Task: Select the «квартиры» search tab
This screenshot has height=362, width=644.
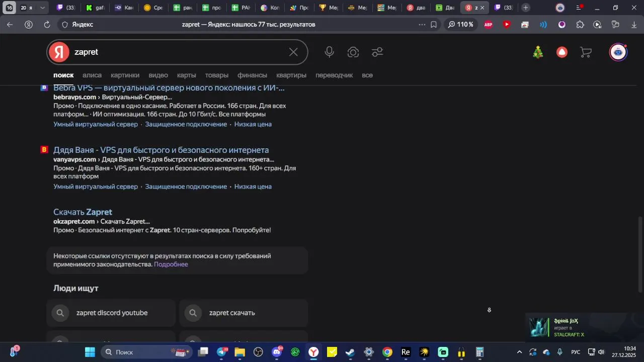Action: click(291, 75)
